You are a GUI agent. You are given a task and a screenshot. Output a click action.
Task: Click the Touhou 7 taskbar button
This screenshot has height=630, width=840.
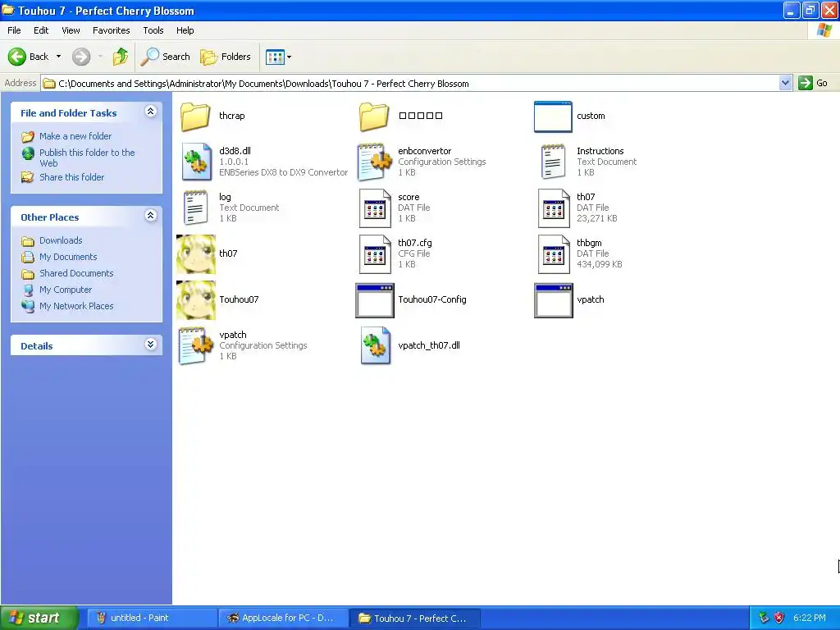click(x=414, y=619)
